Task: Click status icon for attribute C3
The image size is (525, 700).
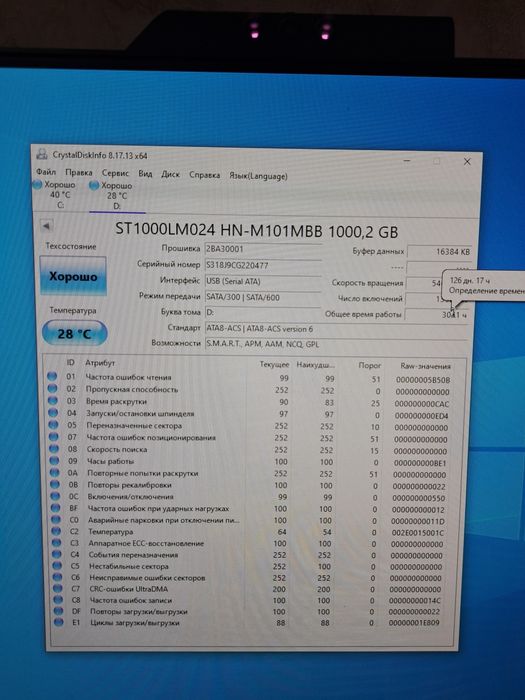Action: click(x=57, y=542)
